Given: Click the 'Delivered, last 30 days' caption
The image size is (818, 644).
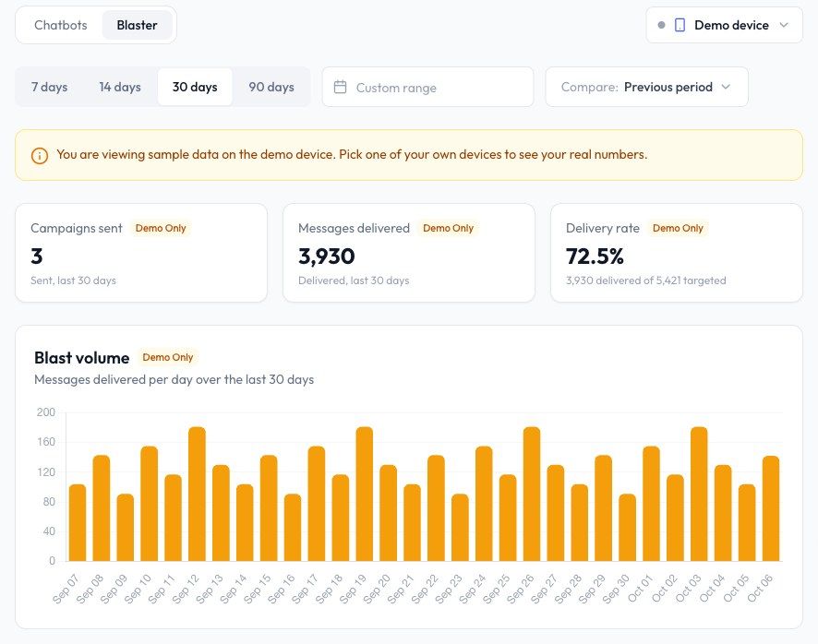Looking at the screenshot, I should [x=354, y=280].
